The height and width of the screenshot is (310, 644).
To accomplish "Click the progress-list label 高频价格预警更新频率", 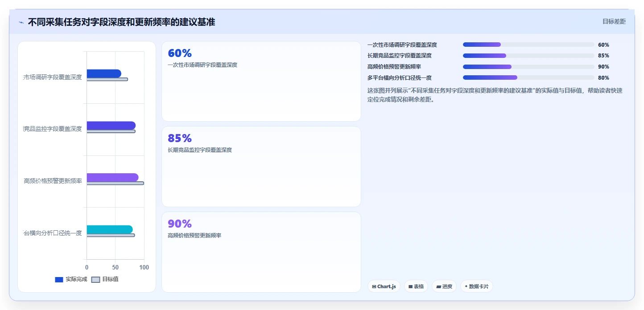I will tap(394, 67).
